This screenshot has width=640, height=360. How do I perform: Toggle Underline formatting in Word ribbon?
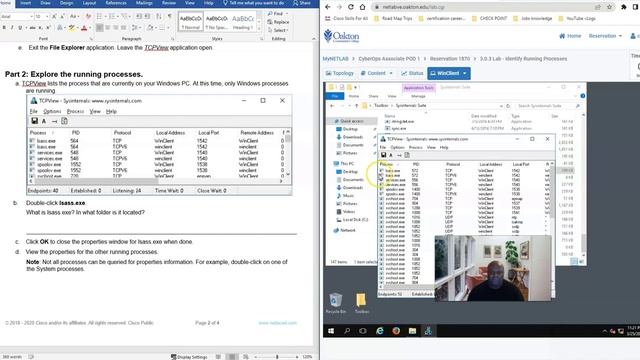20,28
